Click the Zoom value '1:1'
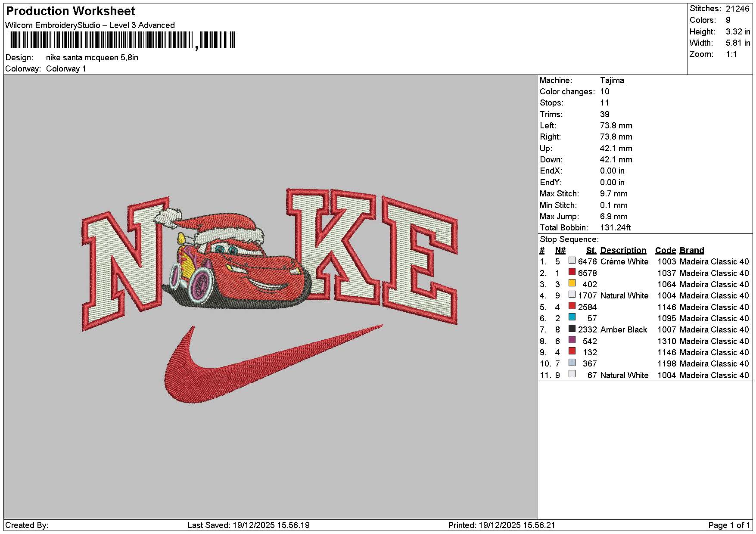756x534 pixels. pyautogui.click(x=731, y=54)
